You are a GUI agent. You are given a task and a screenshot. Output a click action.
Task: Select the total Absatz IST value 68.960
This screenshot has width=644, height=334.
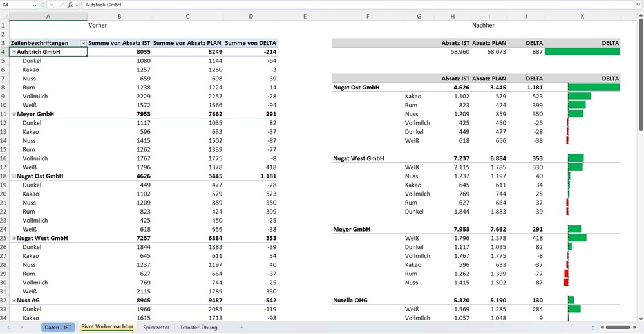[x=452, y=52]
